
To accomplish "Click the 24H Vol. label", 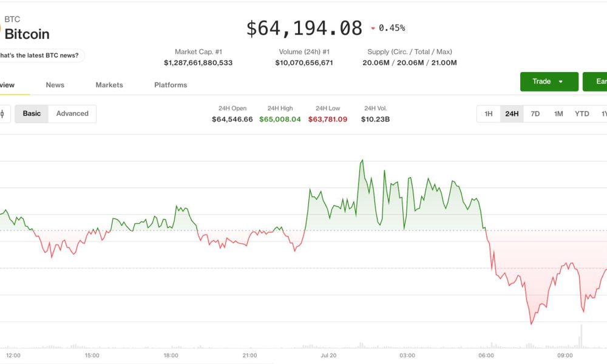I will click(x=376, y=109).
